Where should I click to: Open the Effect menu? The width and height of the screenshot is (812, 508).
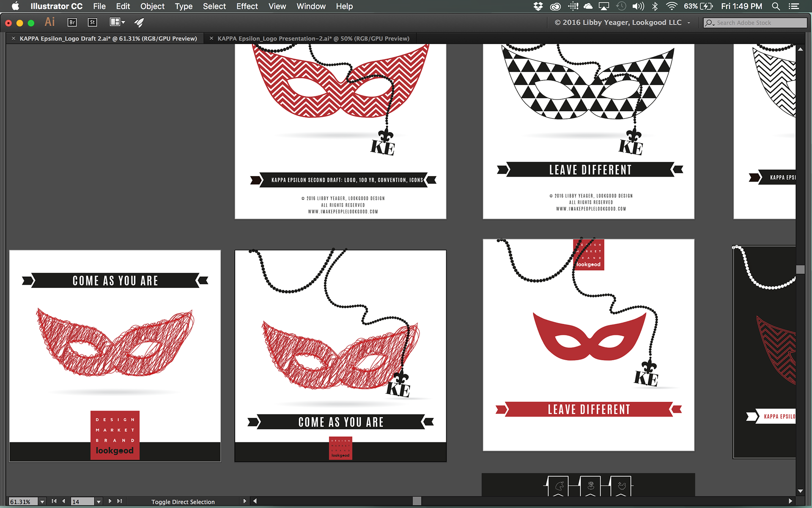click(247, 6)
